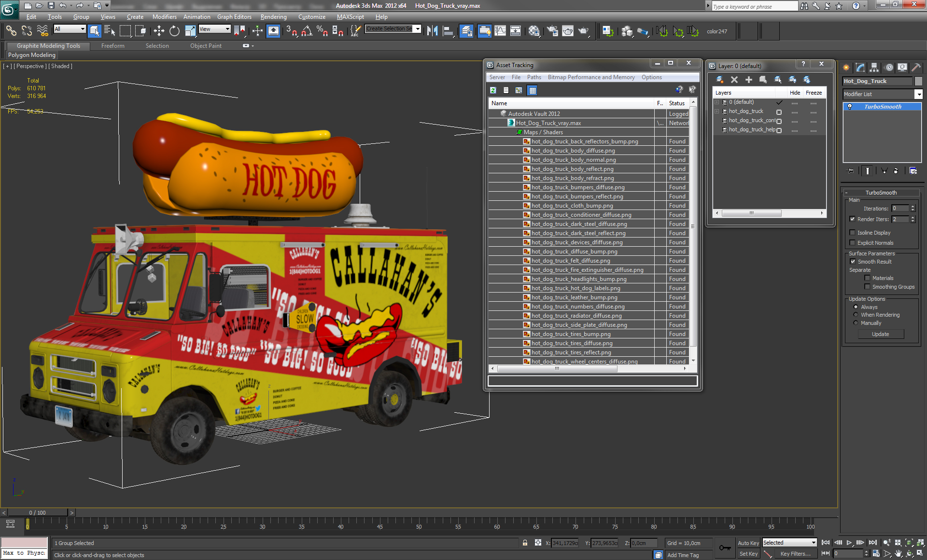Toggle TurboSmooth modifier lightbulb
The height and width of the screenshot is (560, 927).
coord(850,107)
